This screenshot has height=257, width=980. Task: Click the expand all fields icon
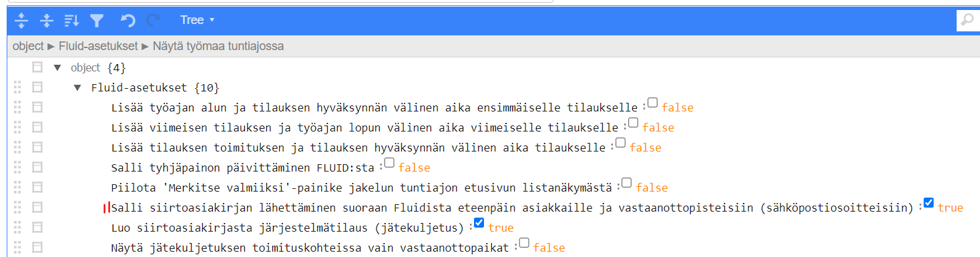[x=21, y=21]
